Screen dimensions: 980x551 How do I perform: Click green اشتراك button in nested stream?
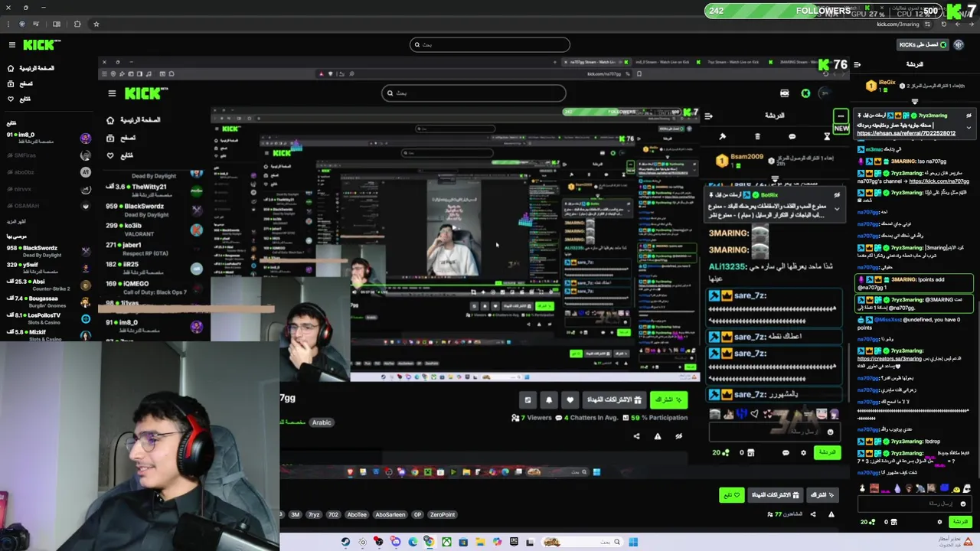(x=668, y=399)
